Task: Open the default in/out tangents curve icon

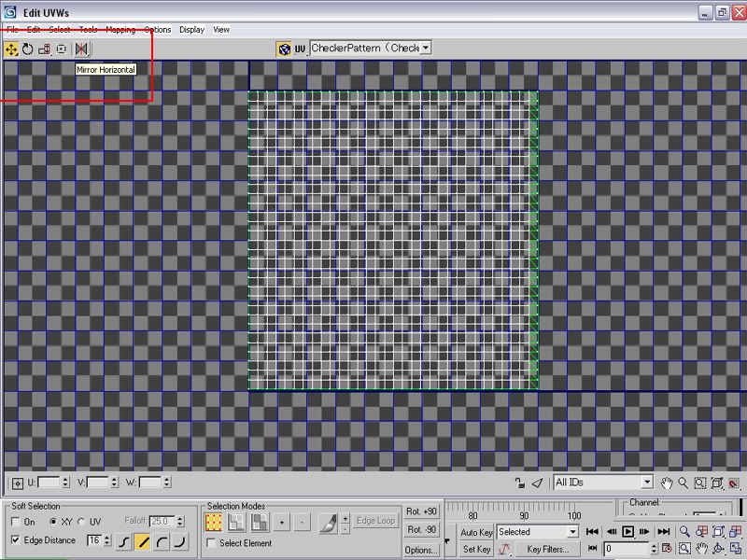Action: (x=504, y=549)
